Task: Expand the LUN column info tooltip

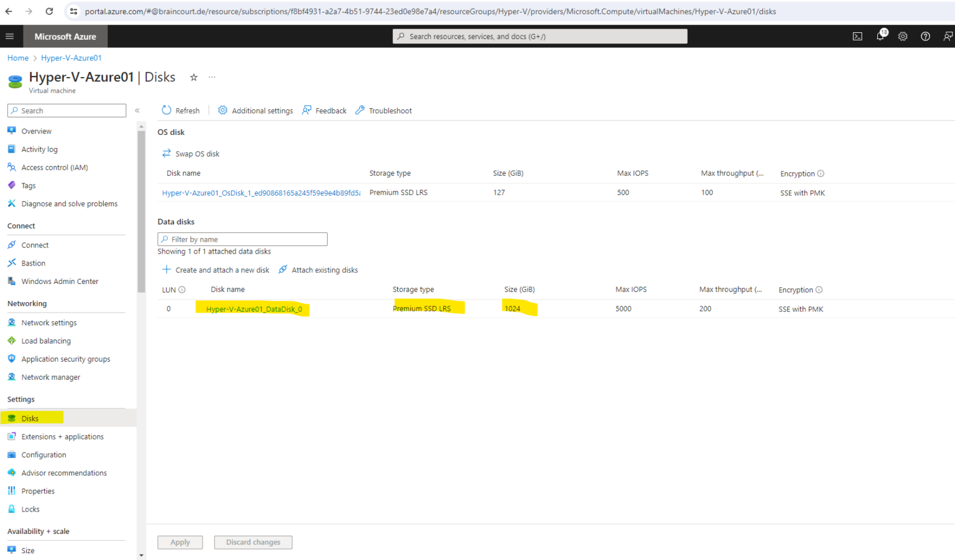Action: pos(182,289)
